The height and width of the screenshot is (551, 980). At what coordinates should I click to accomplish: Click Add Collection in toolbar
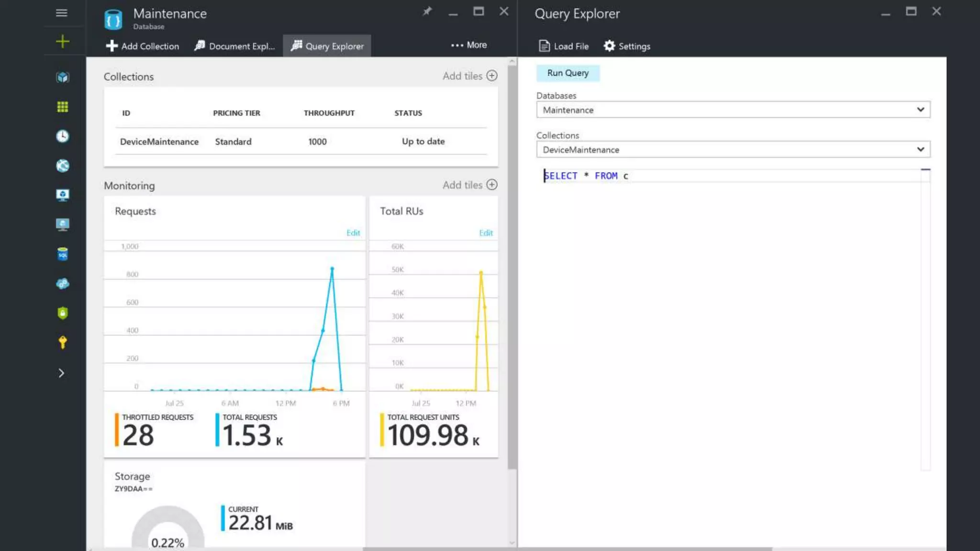coord(143,46)
